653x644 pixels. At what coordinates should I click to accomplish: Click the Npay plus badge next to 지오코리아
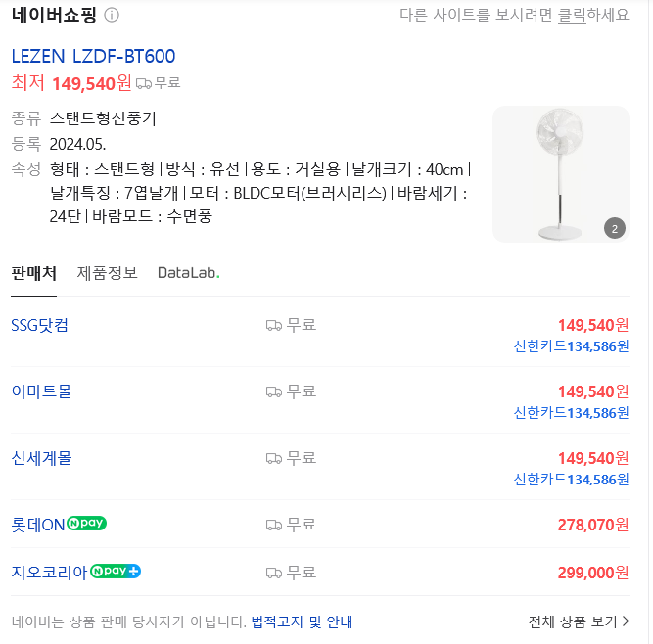(x=116, y=572)
